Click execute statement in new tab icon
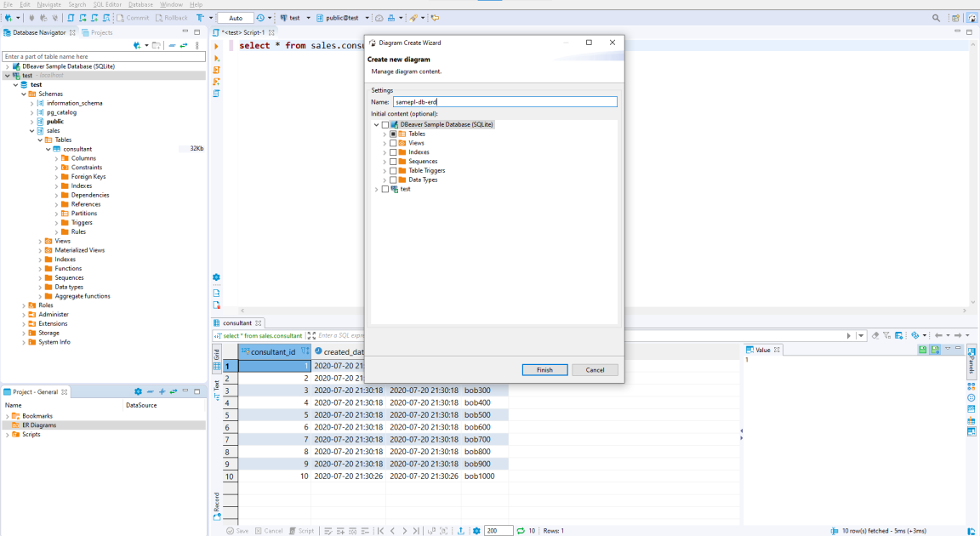This screenshot has width=980, height=536. pos(216,58)
